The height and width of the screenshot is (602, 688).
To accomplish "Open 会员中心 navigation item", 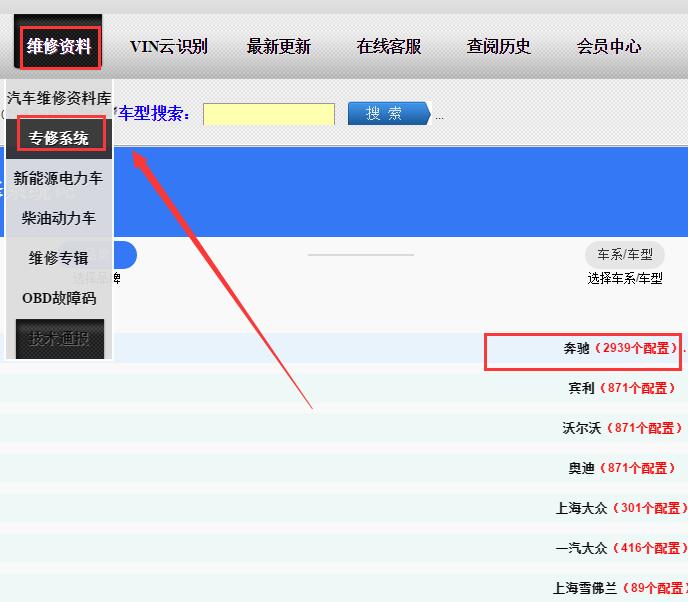I will point(609,47).
